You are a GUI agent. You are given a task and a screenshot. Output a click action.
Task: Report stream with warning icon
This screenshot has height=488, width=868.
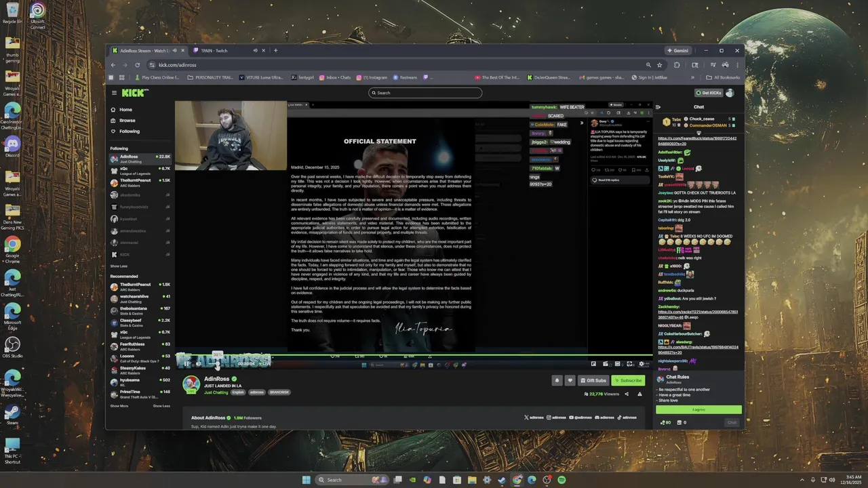(639, 394)
